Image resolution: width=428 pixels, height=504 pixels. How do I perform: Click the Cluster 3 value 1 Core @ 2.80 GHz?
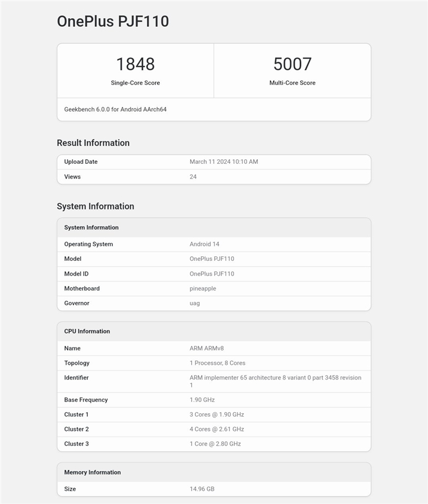(x=215, y=444)
